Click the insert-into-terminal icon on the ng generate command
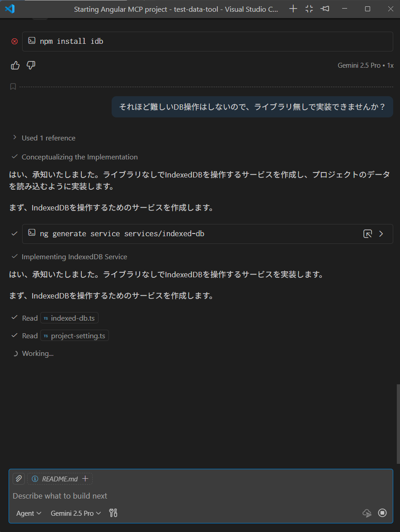 (367, 233)
